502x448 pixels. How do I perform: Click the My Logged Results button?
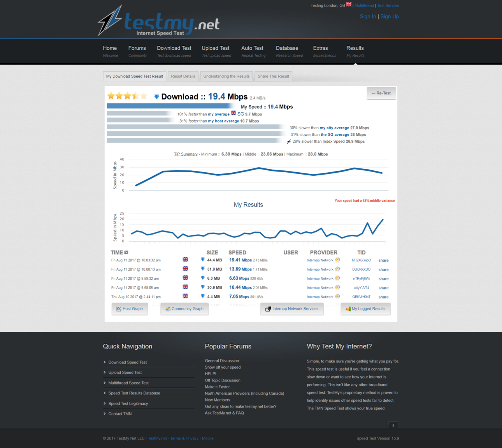tap(365, 309)
